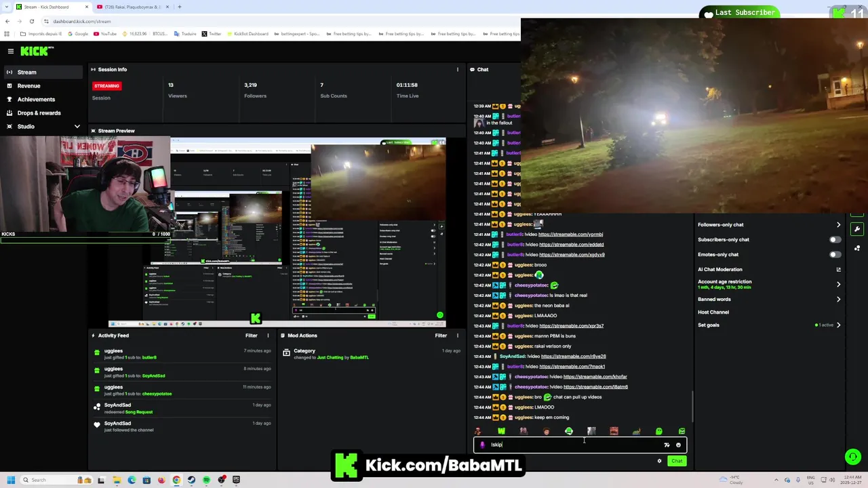Toggle Subscribers-only chat switch
The height and width of the screenshot is (488, 868).
[x=835, y=240]
